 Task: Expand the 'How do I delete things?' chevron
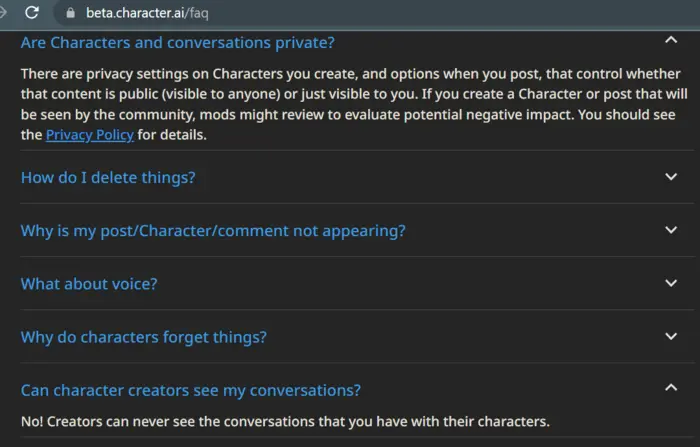pos(671,177)
